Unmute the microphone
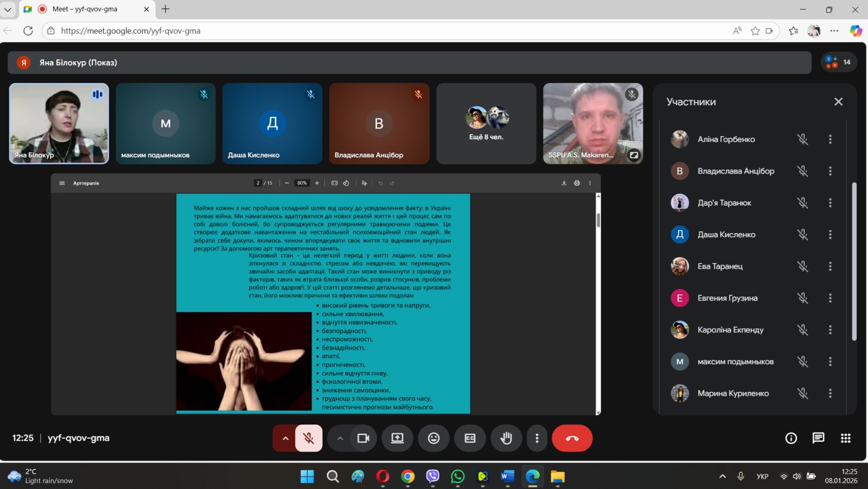 (x=309, y=438)
